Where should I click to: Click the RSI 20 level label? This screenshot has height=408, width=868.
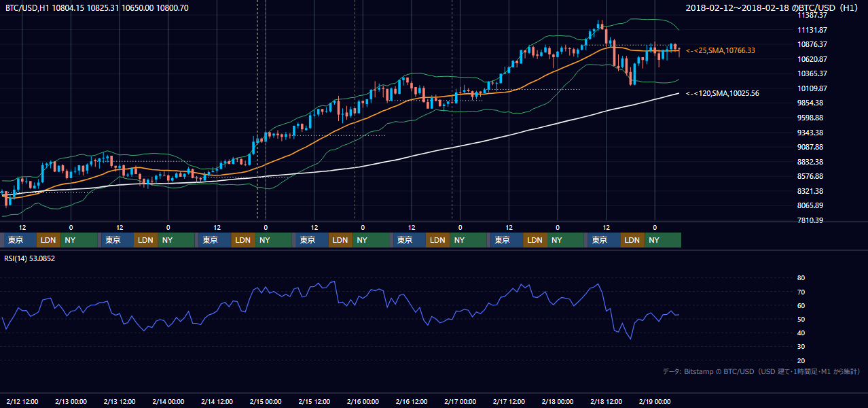tap(801, 360)
